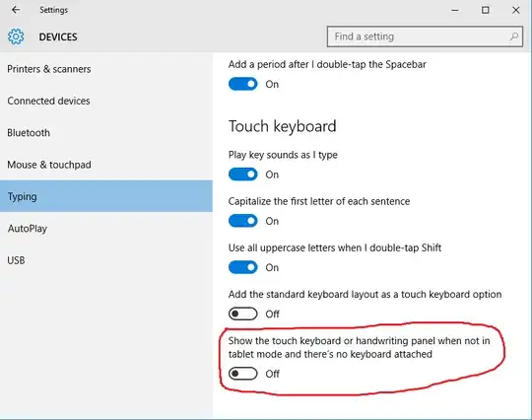Click 'Capitalize the first letter' label text
Screen dimensions: 532x420
point(319,201)
